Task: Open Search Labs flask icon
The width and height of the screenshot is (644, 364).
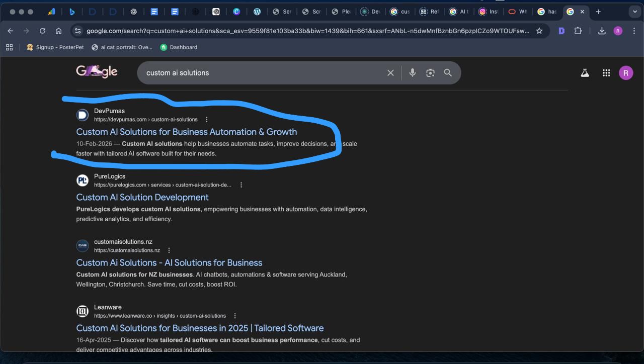Action: coord(585,73)
